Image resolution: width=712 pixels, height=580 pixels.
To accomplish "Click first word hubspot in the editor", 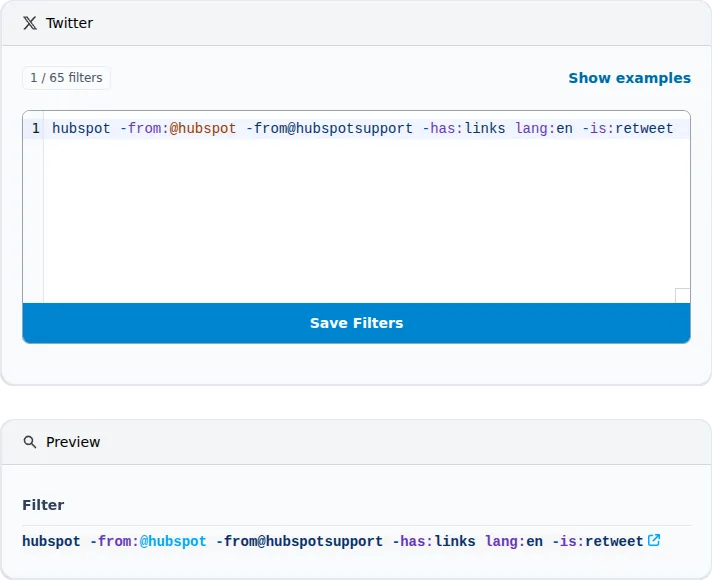I will click(81, 129).
